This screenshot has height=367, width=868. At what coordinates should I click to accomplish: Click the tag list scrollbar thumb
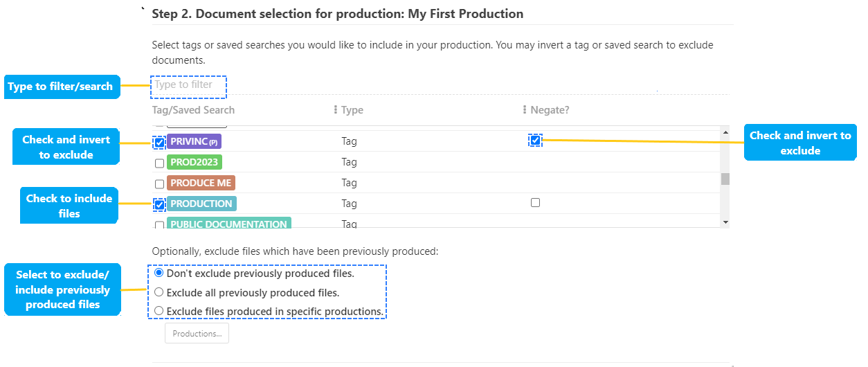point(725,179)
